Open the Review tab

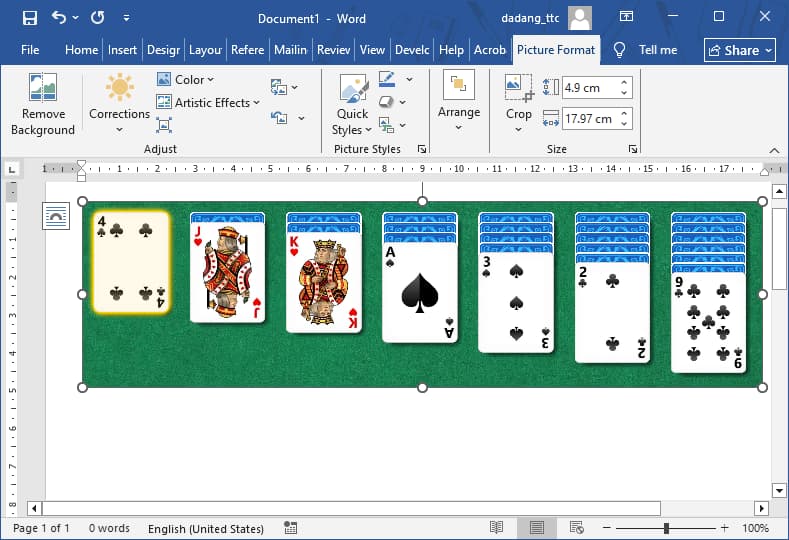[334, 50]
